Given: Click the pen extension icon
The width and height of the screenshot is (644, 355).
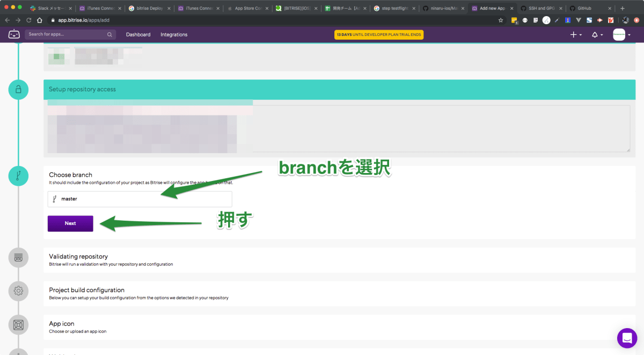Looking at the screenshot, I should 557,20.
